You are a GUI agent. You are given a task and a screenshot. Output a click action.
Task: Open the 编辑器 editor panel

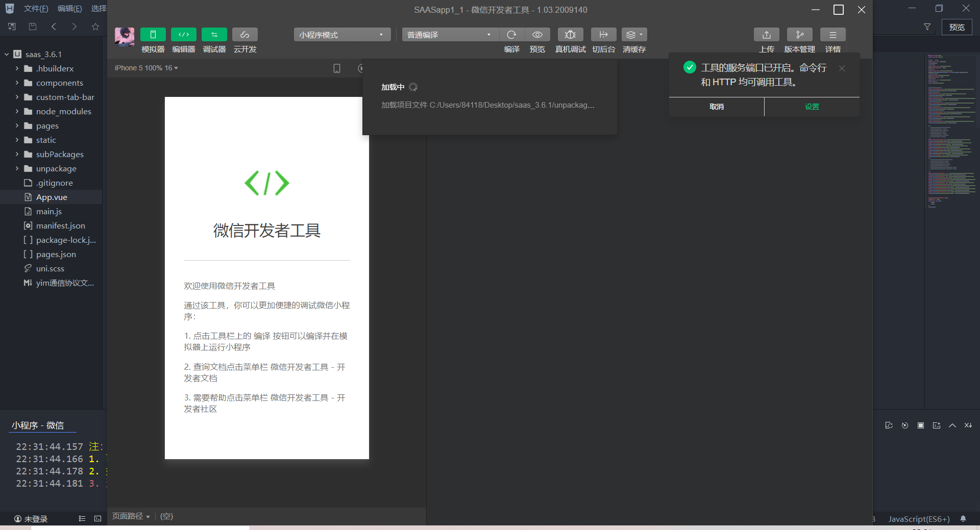click(x=184, y=34)
